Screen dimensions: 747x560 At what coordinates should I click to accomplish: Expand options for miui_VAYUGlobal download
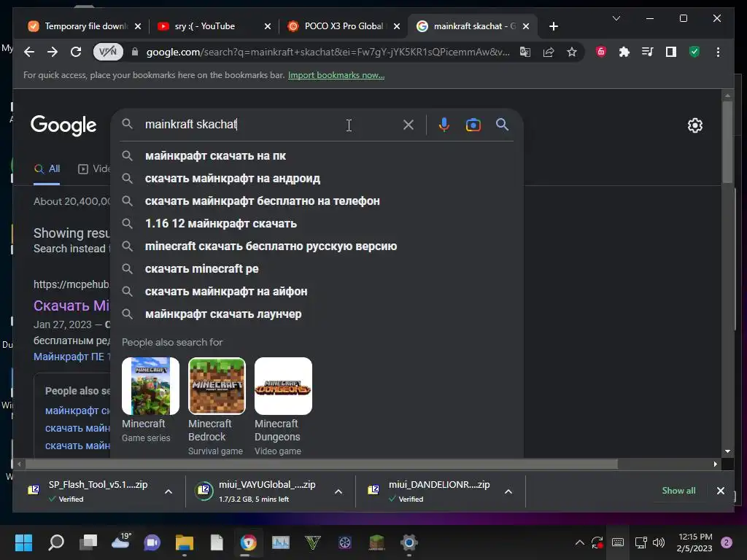point(338,491)
